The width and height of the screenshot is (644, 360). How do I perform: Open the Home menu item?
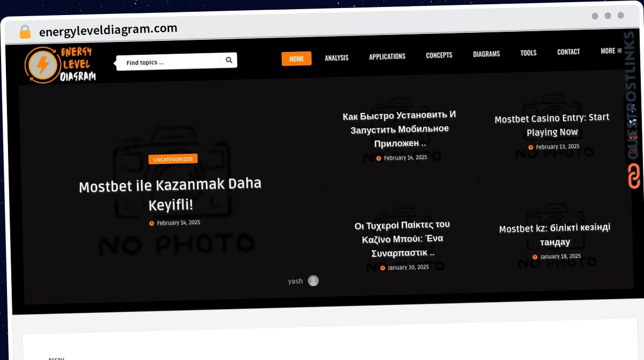pyautogui.click(x=297, y=59)
